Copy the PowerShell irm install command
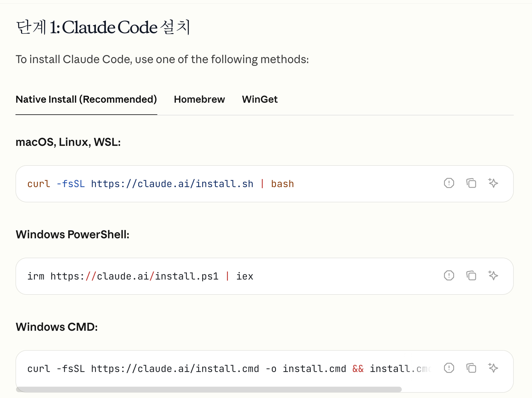The image size is (532, 398). tap(471, 276)
